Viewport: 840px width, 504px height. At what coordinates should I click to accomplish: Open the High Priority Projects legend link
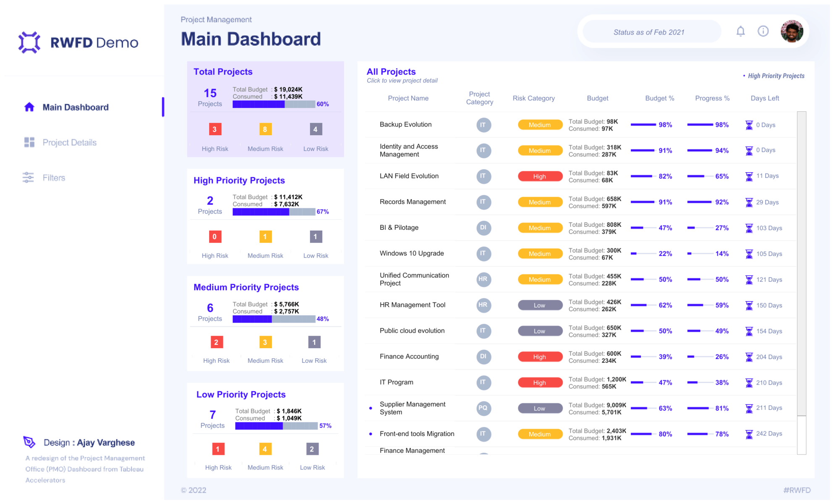point(775,76)
